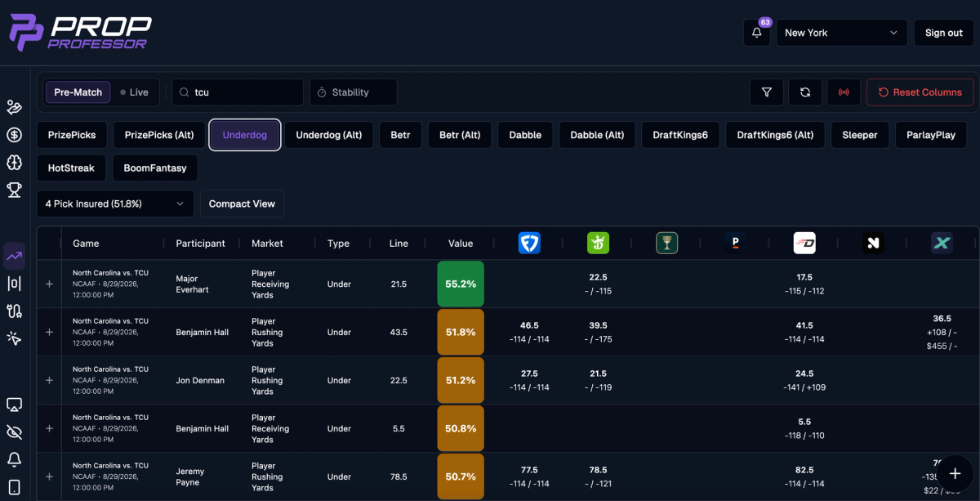Viewport: 980px width, 501px height.
Task: Click the white 'D' sportsbook column icon
Action: click(804, 243)
